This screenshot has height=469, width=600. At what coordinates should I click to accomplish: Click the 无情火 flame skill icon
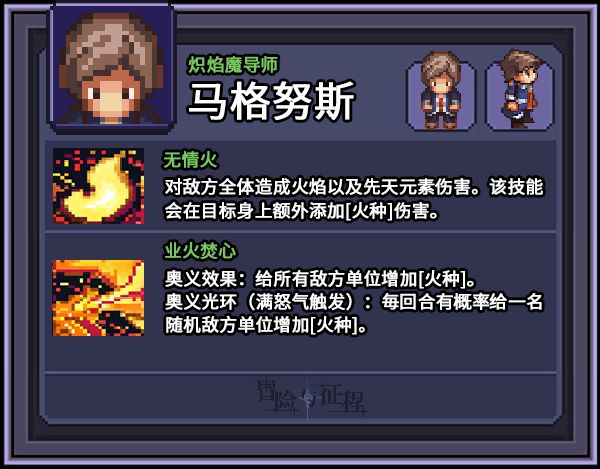pyautogui.click(x=98, y=186)
